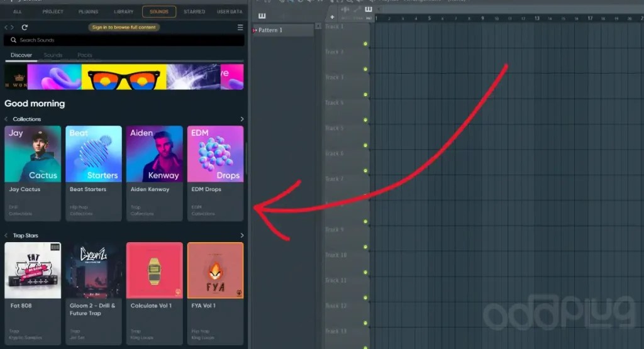The width and height of the screenshot is (644, 349).
Task: Switch to the PROJECT browser tab
Action: (53, 12)
